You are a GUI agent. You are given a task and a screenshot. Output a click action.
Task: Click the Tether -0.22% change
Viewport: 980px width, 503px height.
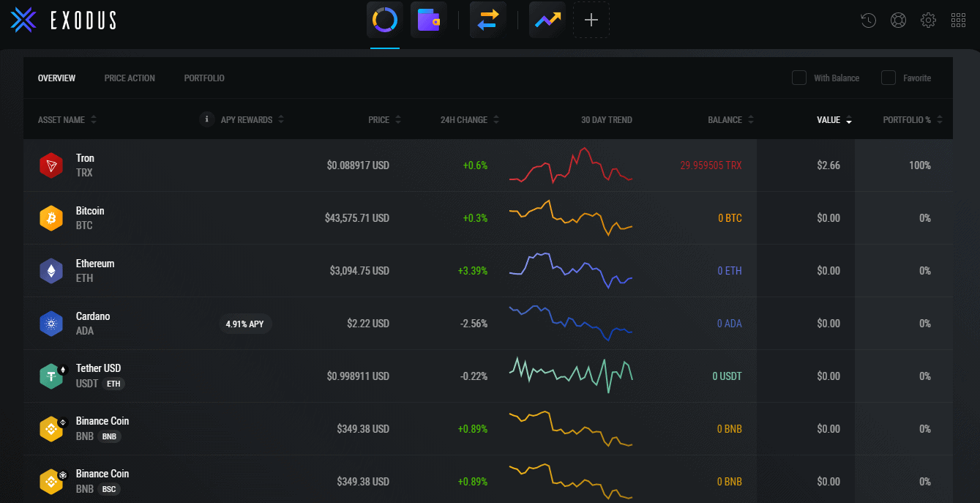474,376
